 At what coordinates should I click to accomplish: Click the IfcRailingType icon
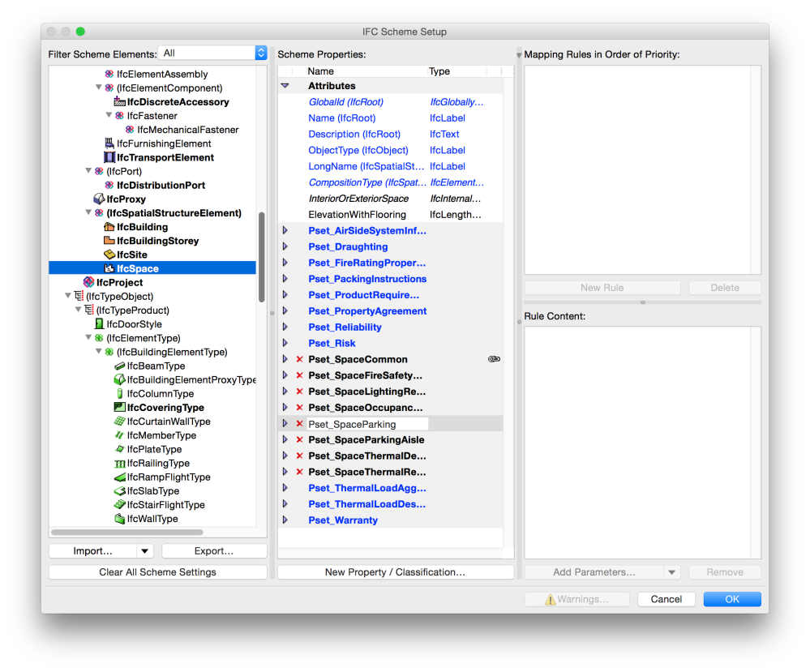tap(120, 464)
